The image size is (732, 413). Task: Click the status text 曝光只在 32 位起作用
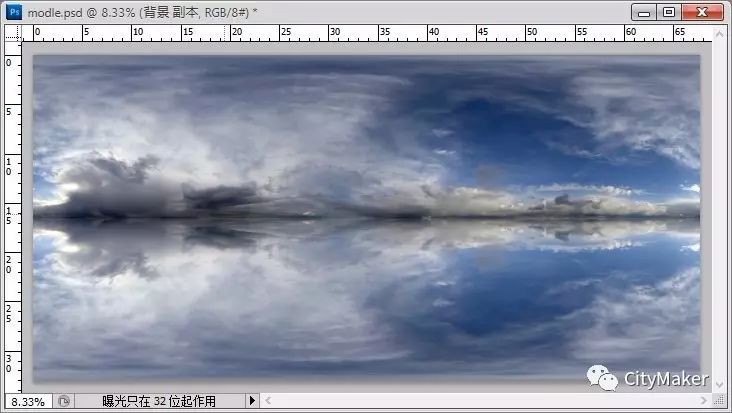coord(159,401)
